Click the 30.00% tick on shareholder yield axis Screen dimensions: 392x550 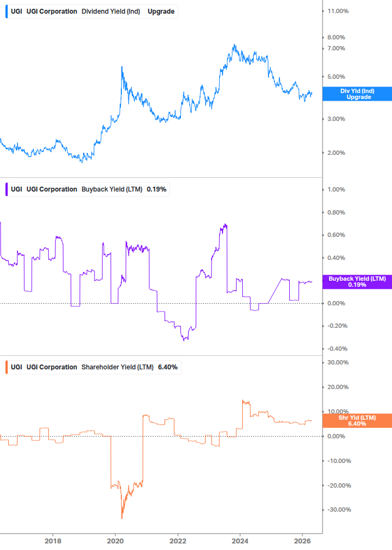(338, 362)
